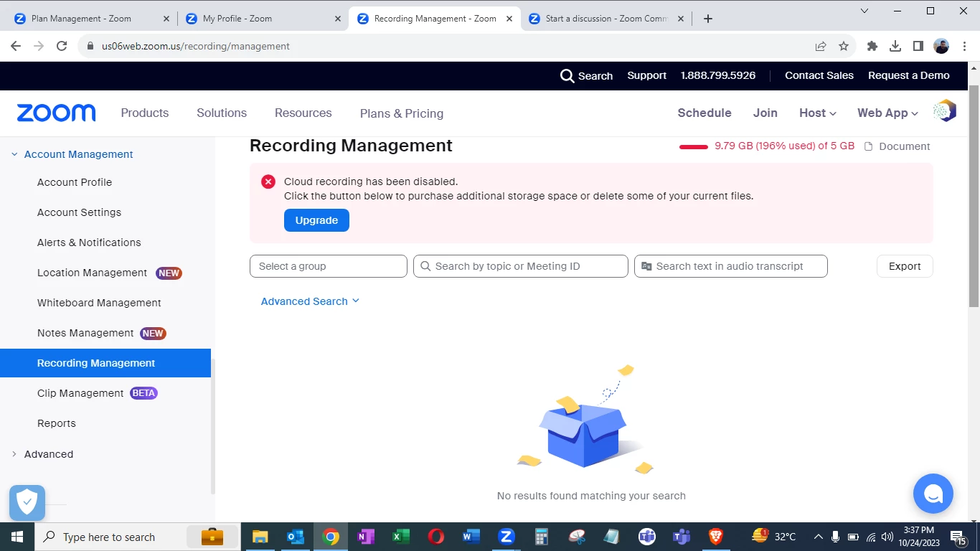Image resolution: width=980 pixels, height=551 pixels.
Task: Open Zoom app from the taskbar
Action: pyautogui.click(x=506, y=537)
